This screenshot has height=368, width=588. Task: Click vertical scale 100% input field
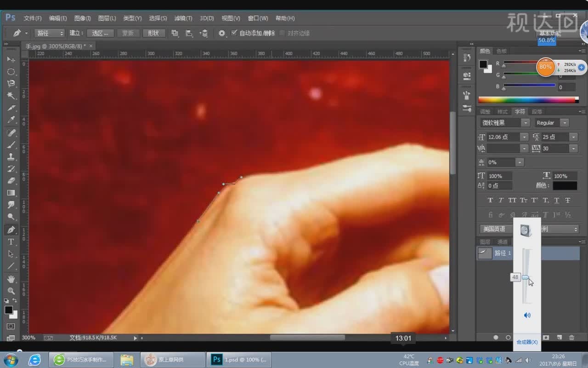point(499,176)
